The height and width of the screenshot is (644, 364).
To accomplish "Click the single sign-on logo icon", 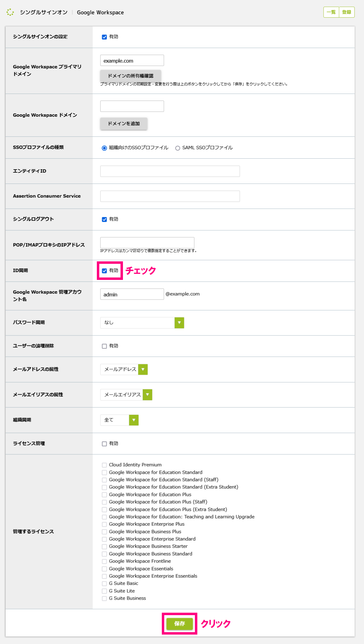I will coord(10,12).
